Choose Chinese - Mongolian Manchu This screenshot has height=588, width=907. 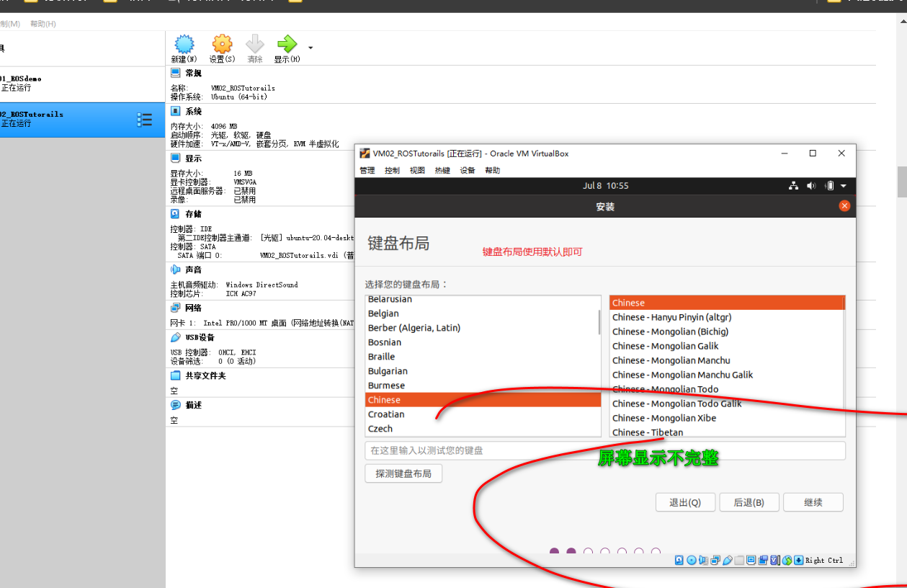(x=727, y=360)
